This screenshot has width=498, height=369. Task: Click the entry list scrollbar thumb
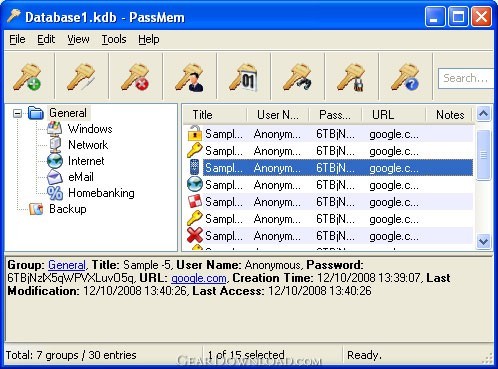coord(483,155)
